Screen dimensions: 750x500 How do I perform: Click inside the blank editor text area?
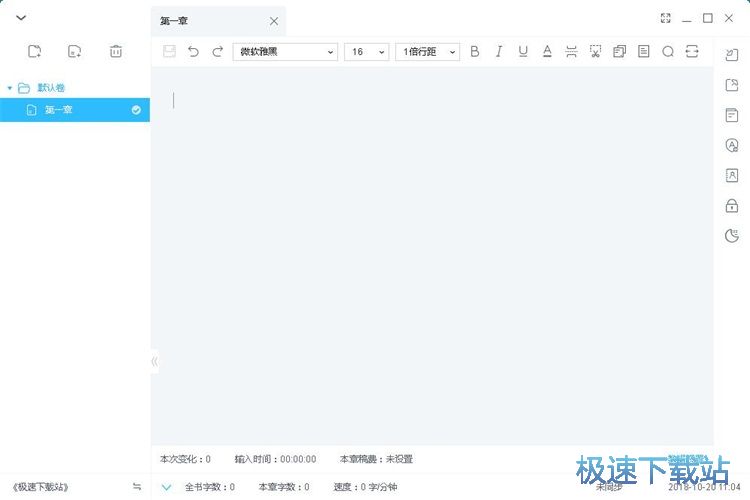click(430, 250)
